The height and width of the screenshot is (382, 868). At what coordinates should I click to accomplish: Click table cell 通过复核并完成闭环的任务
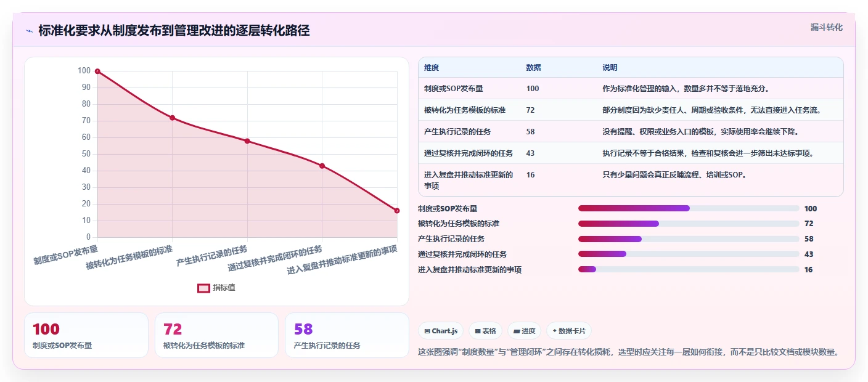tap(469, 153)
